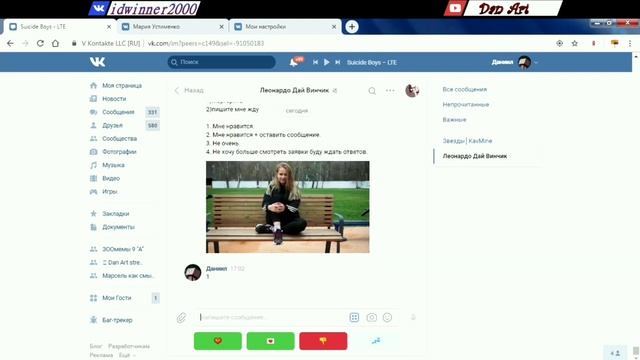Click the camera photo icon
The height and width of the screenshot is (360, 640).
tap(371, 318)
